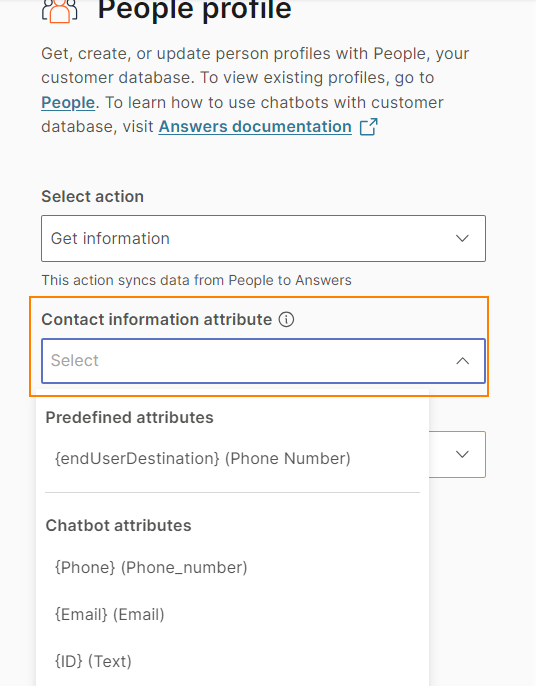Click the info icon next to Contact information attribute
This screenshot has width=536, height=686.
[x=287, y=319]
